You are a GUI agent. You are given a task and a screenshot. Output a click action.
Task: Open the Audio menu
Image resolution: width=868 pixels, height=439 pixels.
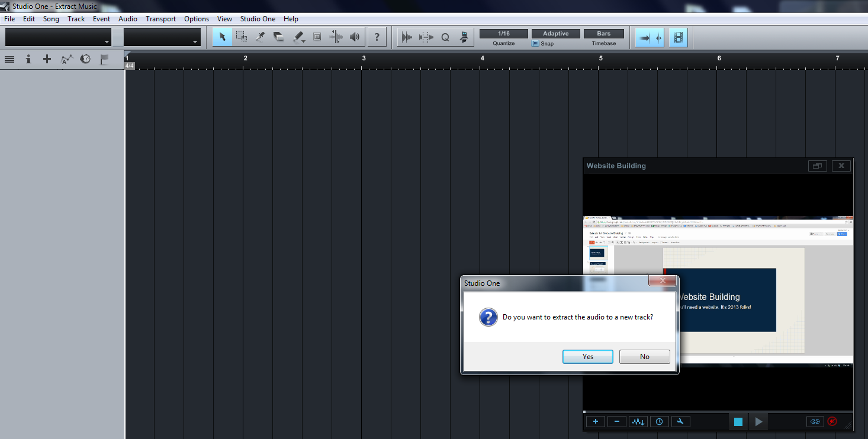pyautogui.click(x=128, y=19)
